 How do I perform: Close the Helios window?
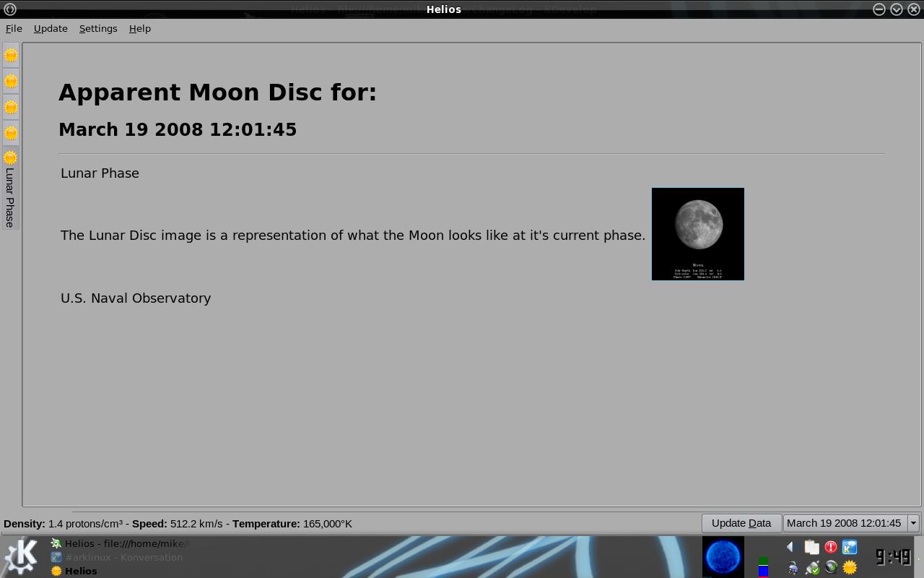click(x=914, y=9)
